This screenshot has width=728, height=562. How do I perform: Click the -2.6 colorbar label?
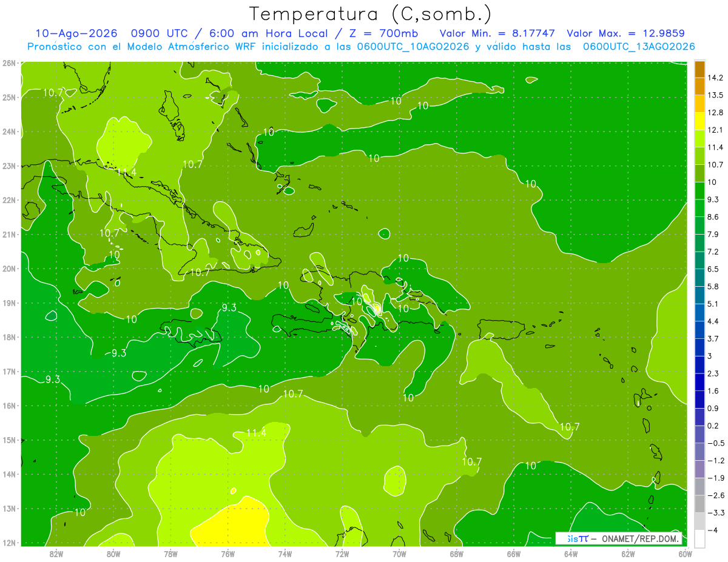point(715,495)
